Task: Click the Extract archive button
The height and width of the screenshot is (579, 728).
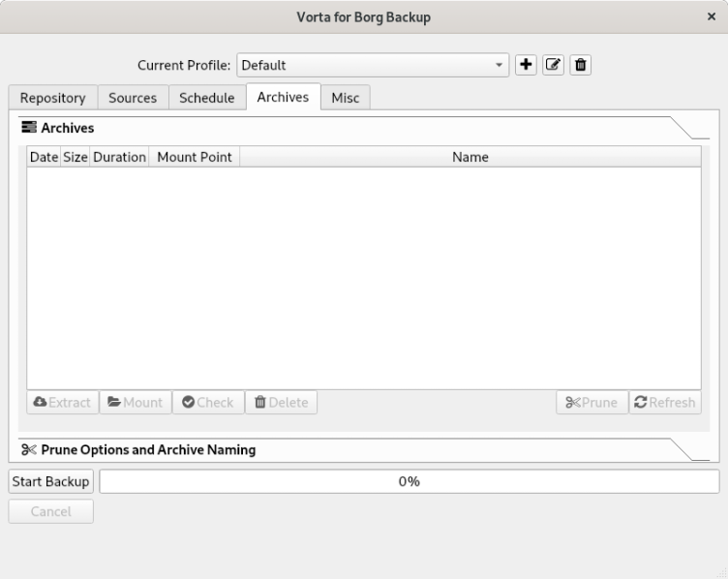Action: coord(62,403)
